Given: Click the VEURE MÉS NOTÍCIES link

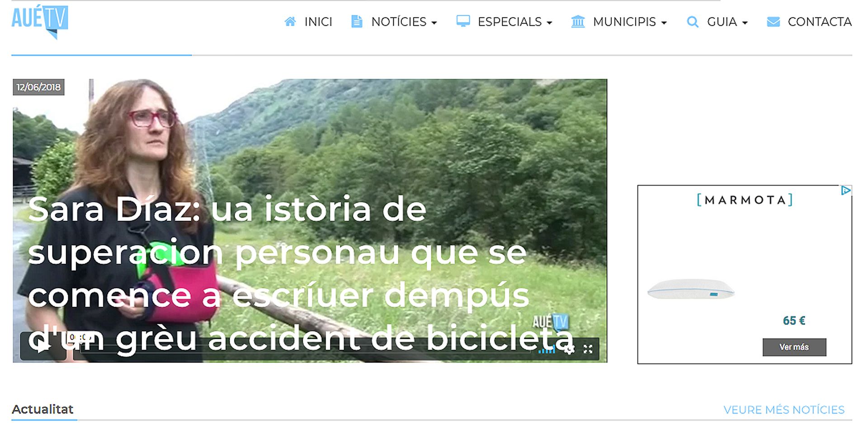Looking at the screenshot, I should tap(784, 410).
